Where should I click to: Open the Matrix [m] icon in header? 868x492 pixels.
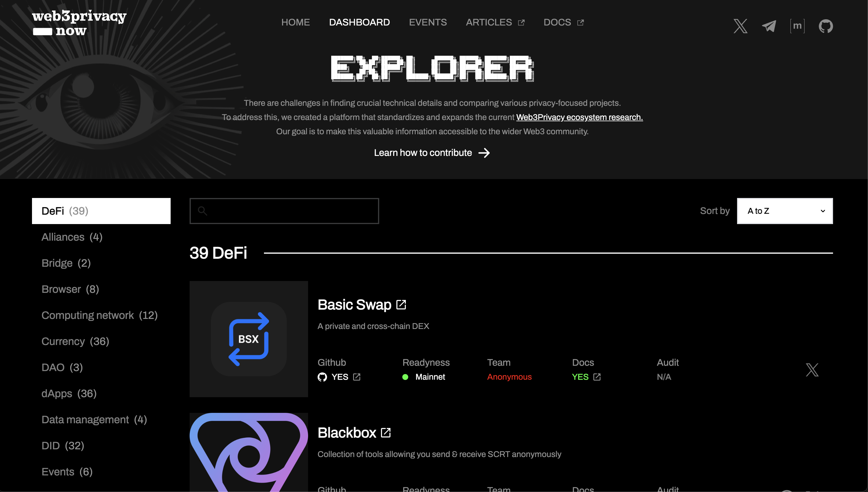(x=797, y=26)
